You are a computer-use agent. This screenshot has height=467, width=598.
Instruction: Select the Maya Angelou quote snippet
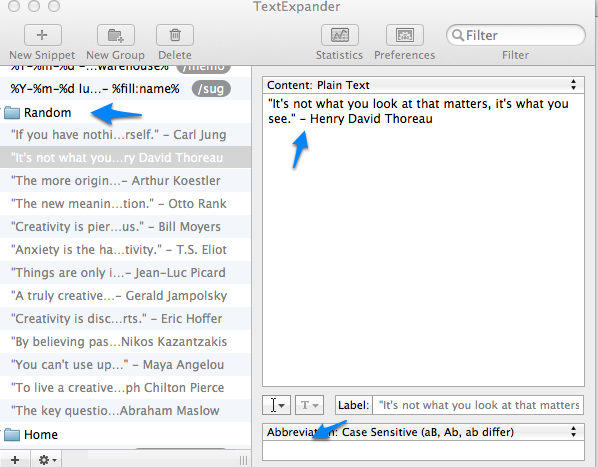pyautogui.click(x=125, y=364)
